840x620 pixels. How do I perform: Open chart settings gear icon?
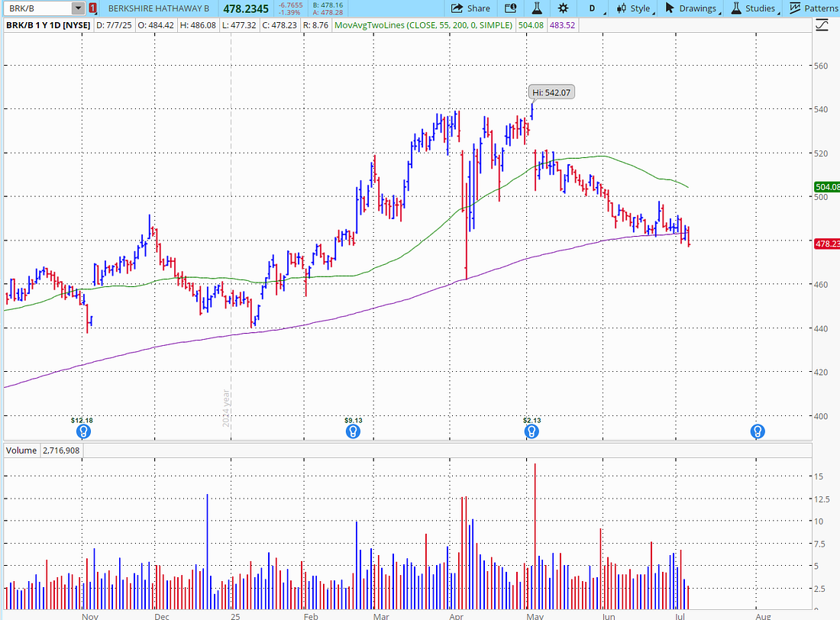[563, 8]
